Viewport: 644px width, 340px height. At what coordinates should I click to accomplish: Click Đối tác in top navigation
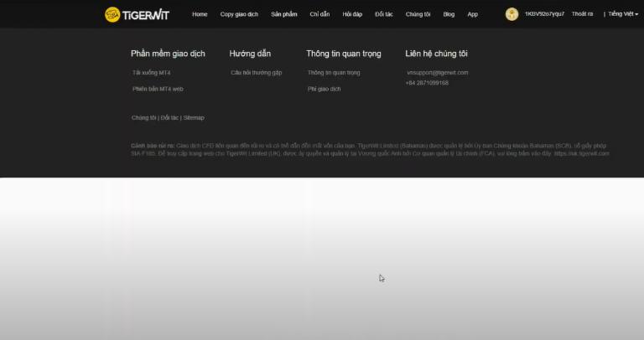pos(384,14)
